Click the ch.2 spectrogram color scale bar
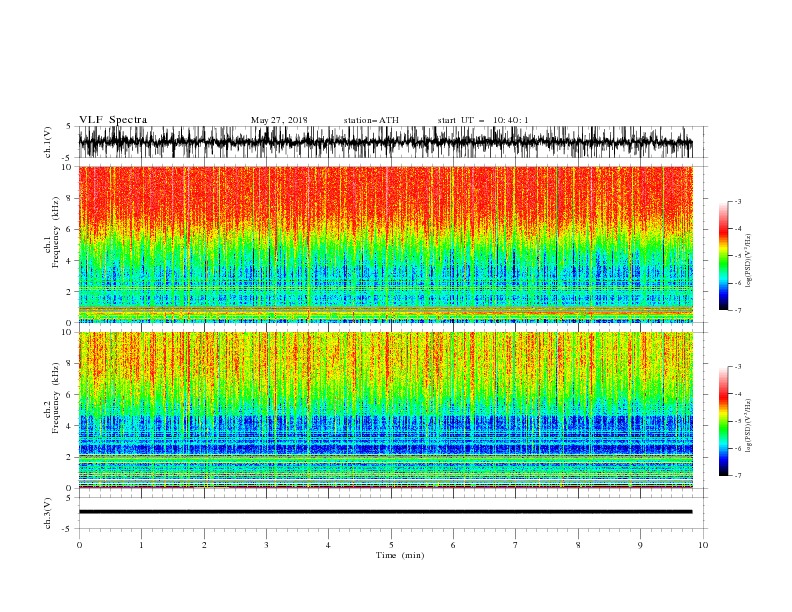 coord(723,421)
